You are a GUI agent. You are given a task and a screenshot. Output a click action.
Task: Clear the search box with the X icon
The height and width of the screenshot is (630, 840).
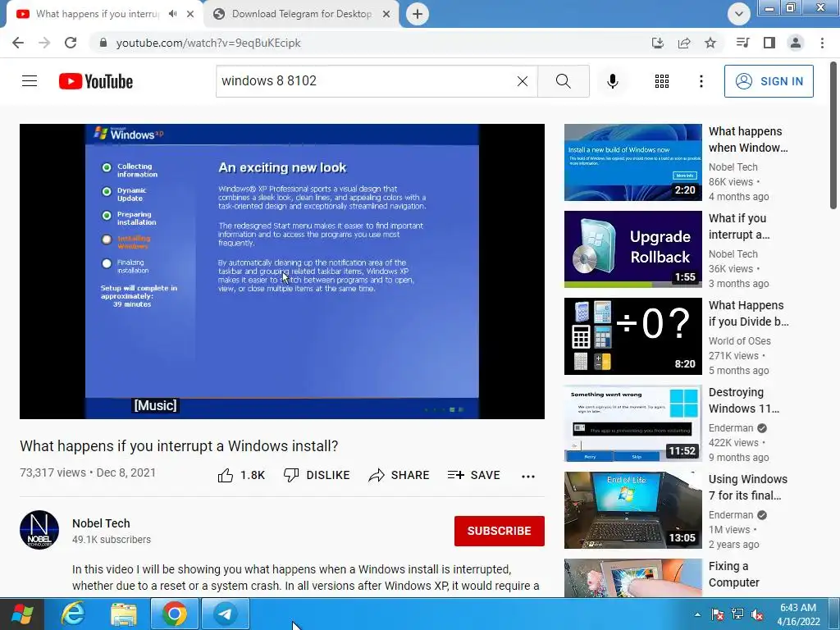[x=523, y=81]
